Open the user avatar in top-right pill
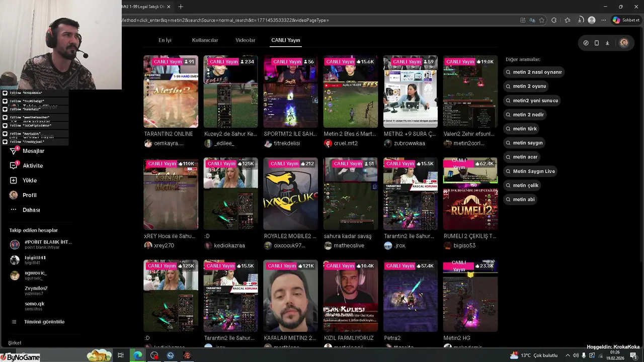 (624, 43)
